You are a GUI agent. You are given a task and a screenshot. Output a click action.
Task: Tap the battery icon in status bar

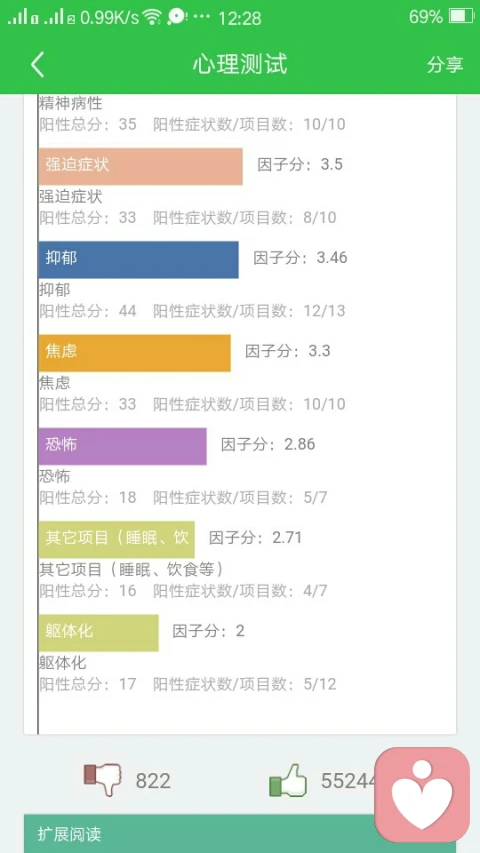pyautogui.click(x=461, y=17)
